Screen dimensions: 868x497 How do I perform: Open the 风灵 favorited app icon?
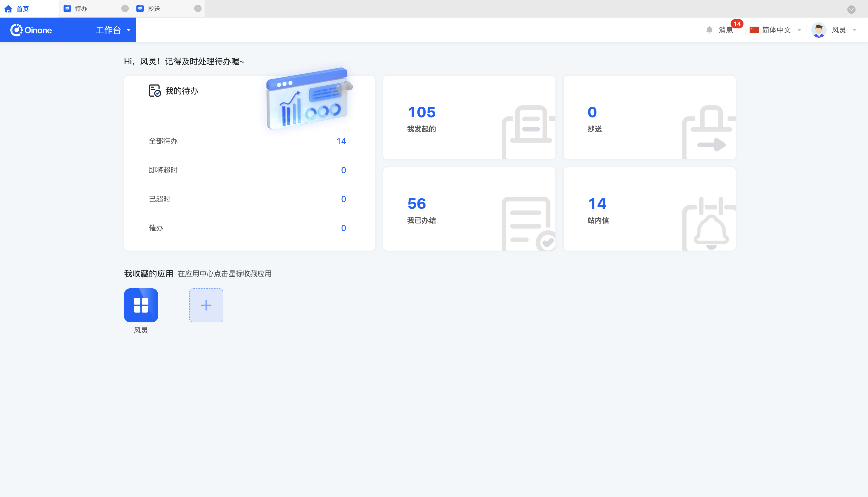141,305
